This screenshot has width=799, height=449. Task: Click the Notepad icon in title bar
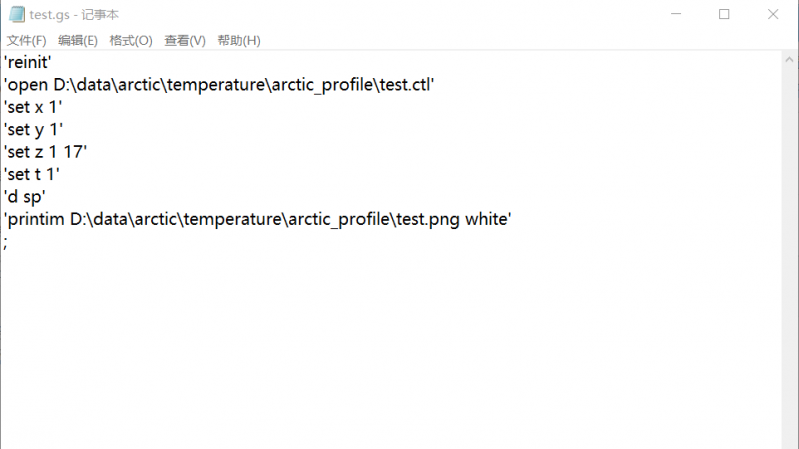pos(15,14)
